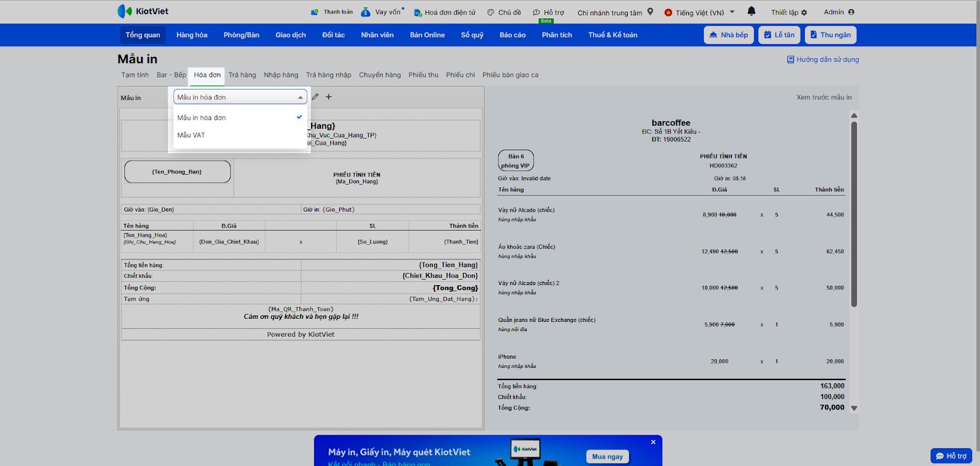Select Mẫu VAT option in list
The height and width of the screenshot is (466, 980).
pos(191,136)
